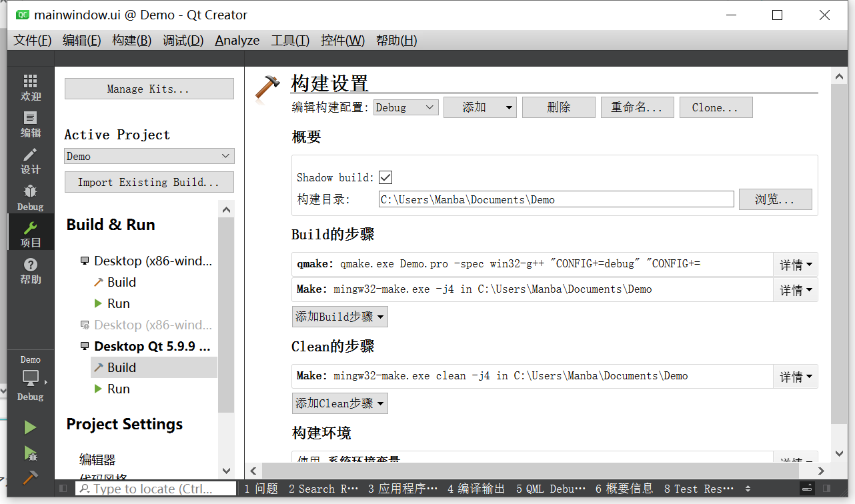Screen dimensions: 855x504
Task: Click the build settings vertical scrollbar down arrow
Action: tap(840, 453)
